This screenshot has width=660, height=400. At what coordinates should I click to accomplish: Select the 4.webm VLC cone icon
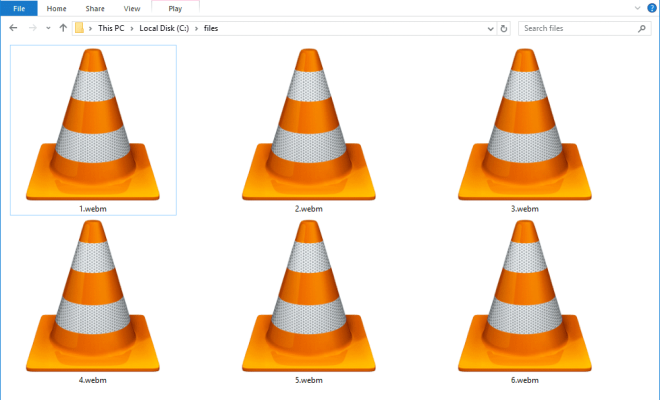(93, 296)
